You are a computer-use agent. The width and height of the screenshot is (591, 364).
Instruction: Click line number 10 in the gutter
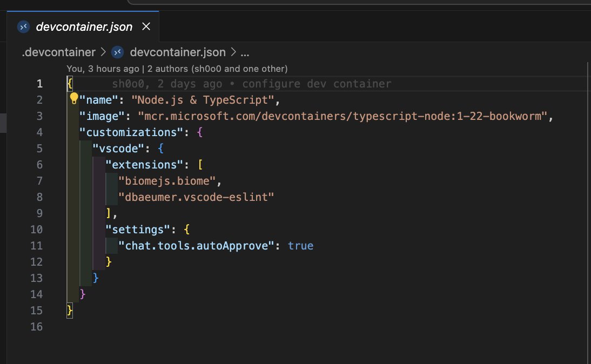pyautogui.click(x=37, y=230)
